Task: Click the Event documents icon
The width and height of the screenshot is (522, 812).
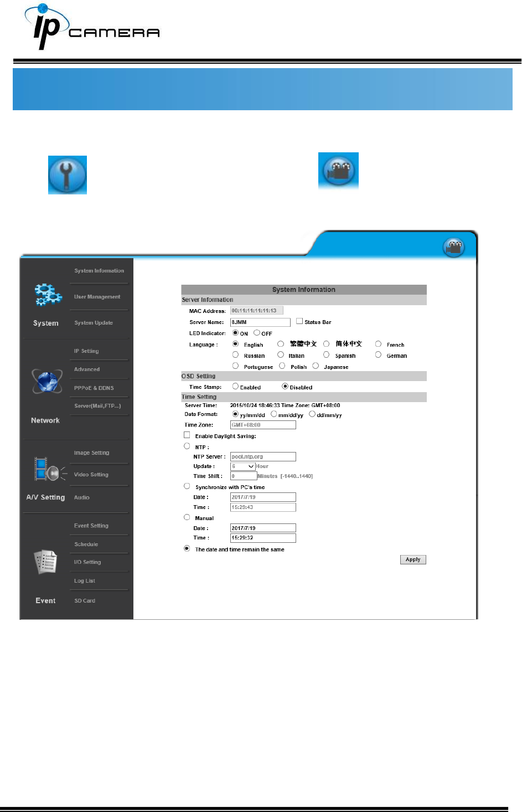Action: [45, 562]
